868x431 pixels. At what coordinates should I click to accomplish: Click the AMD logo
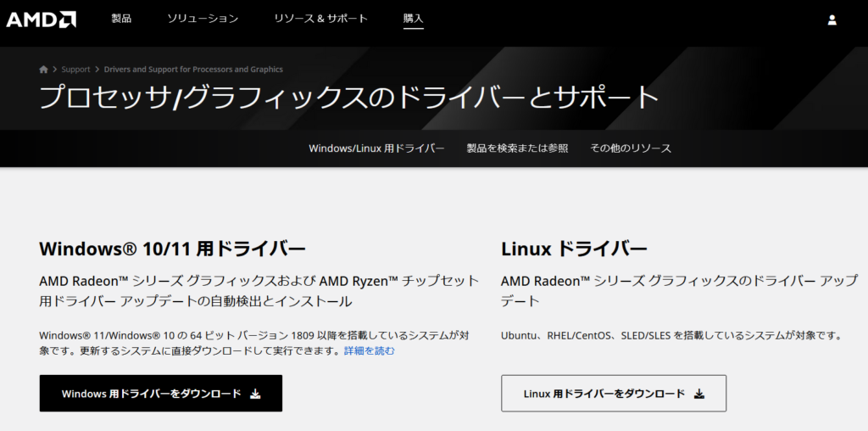click(42, 20)
